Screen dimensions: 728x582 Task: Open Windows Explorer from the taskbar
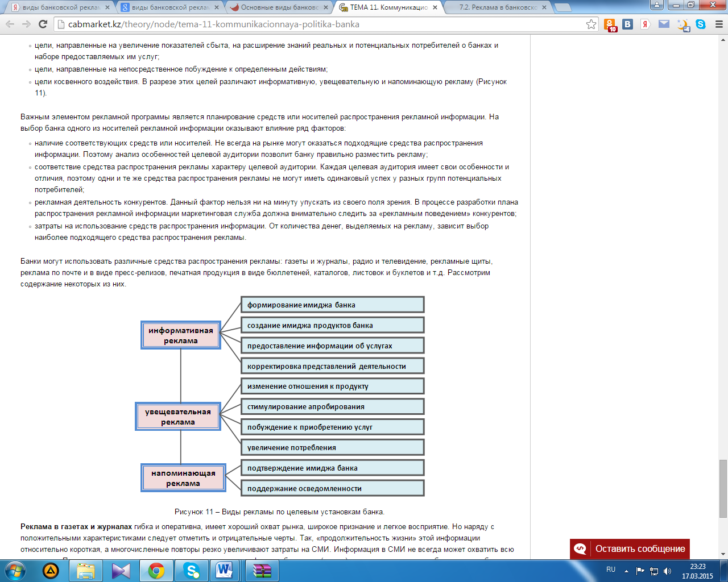[86, 570]
